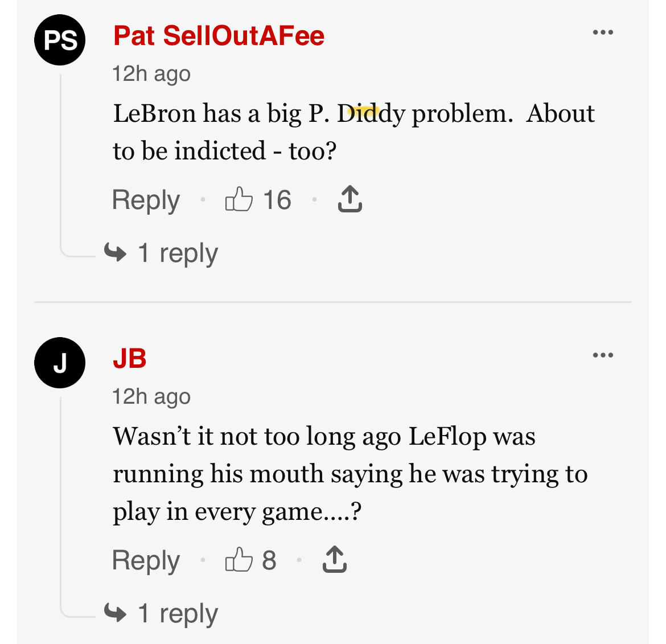The image size is (666, 644).
Task: Click the highlighted word Diddy
Action: (371, 113)
